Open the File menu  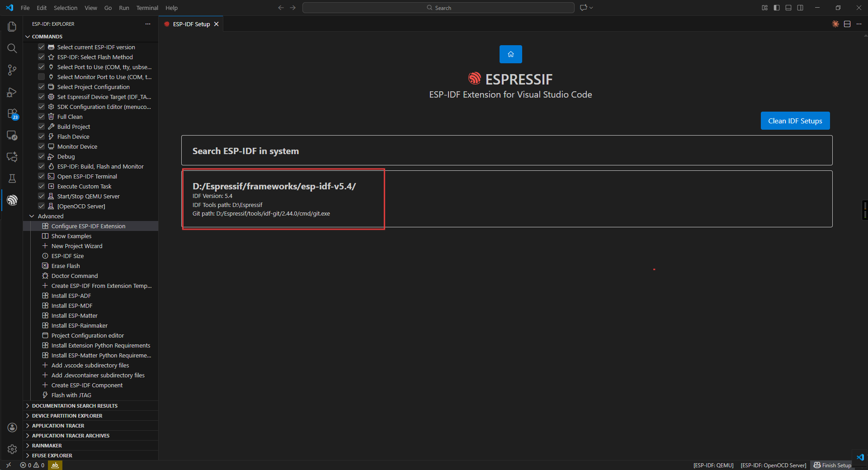[25, 8]
